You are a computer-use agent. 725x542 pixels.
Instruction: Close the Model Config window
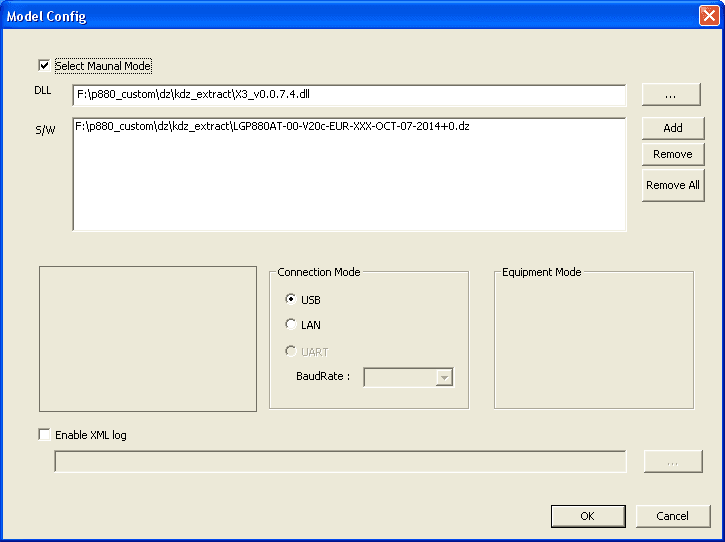coord(709,16)
